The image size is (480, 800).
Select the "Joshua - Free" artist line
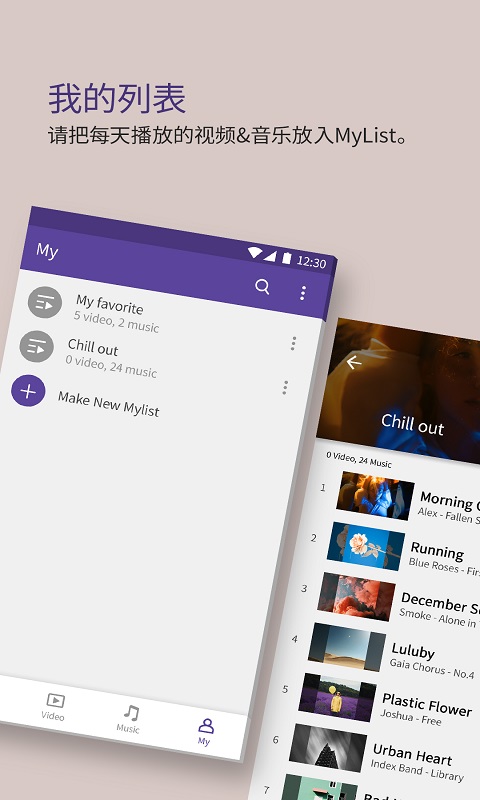tap(411, 717)
